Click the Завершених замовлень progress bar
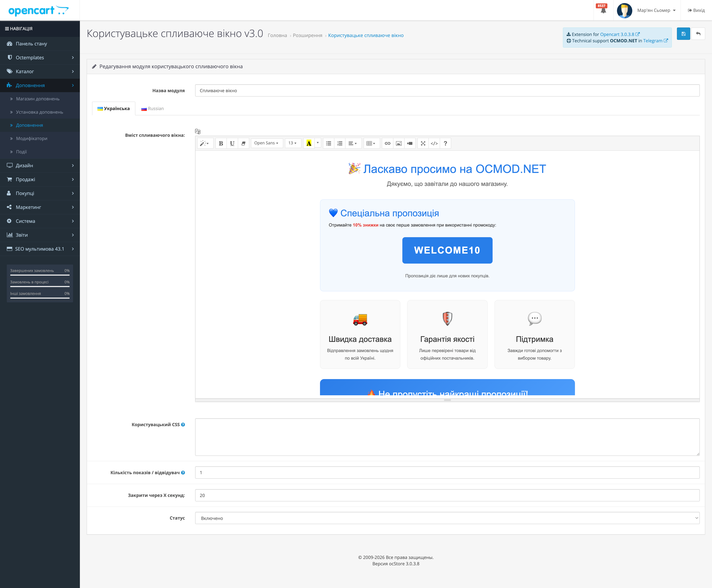This screenshot has height=588, width=712. pyautogui.click(x=40, y=275)
